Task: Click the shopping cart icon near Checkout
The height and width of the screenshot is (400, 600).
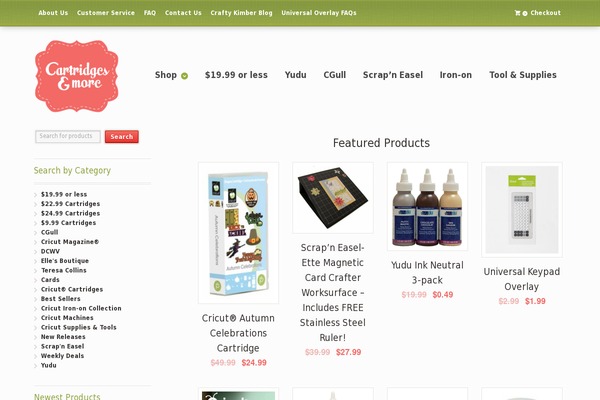Action: coord(517,13)
